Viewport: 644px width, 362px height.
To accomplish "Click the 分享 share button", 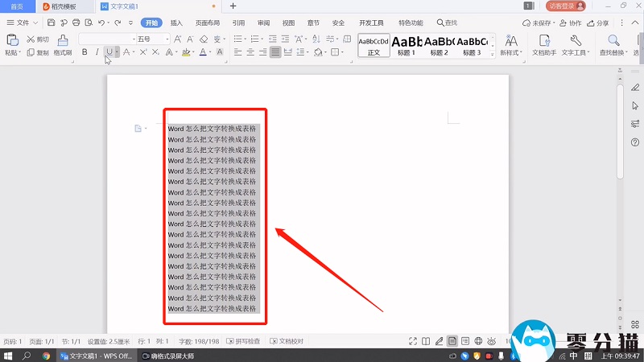I will (598, 23).
